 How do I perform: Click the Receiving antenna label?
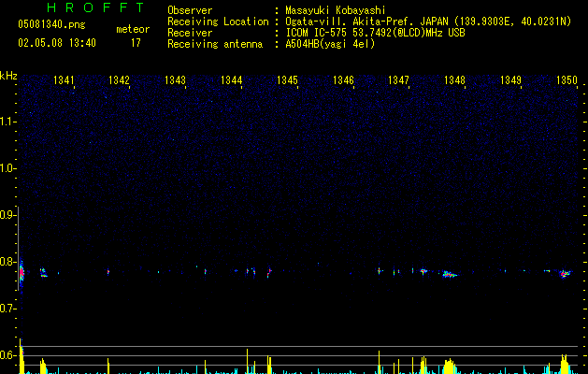point(215,44)
